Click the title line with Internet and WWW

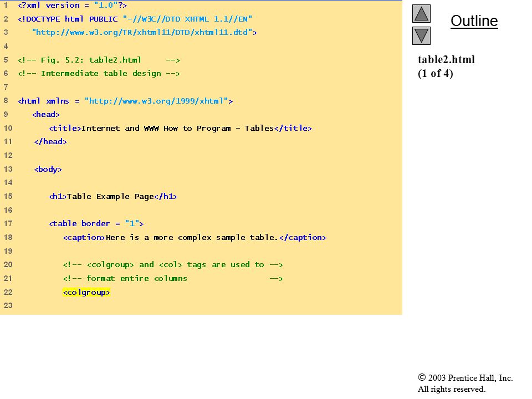(180, 128)
